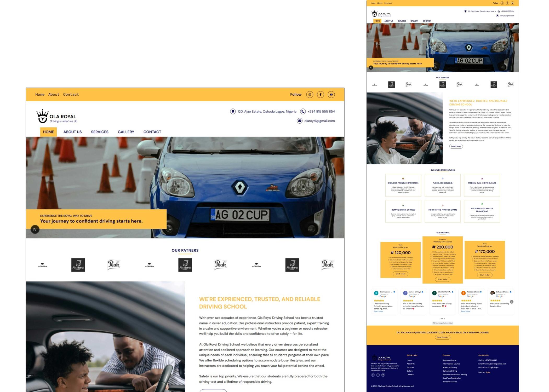
Task: Advance reviews carousel with the next arrow
Action: point(512,302)
